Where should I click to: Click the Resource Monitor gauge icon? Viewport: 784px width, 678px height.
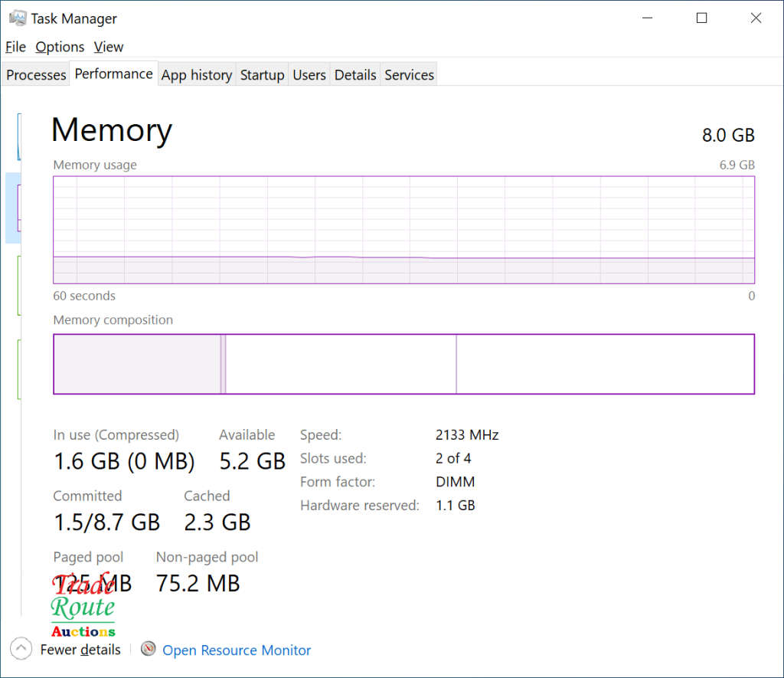pos(149,649)
